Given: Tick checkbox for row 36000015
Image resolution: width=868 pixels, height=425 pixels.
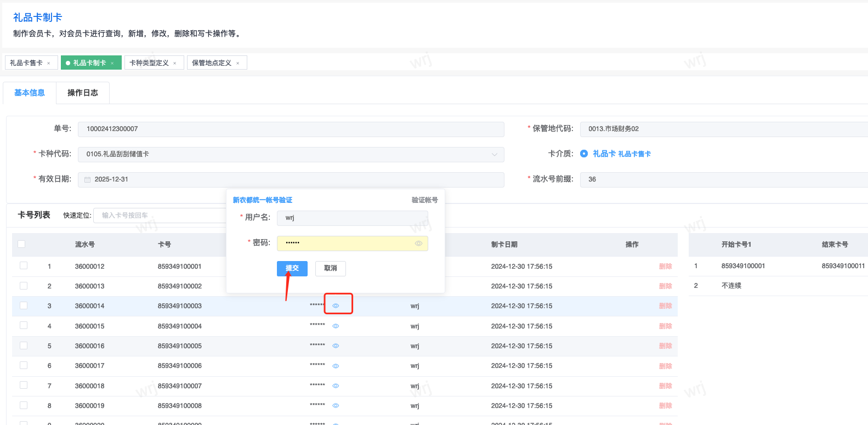Looking at the screenshot, I should tap(24, 325).
